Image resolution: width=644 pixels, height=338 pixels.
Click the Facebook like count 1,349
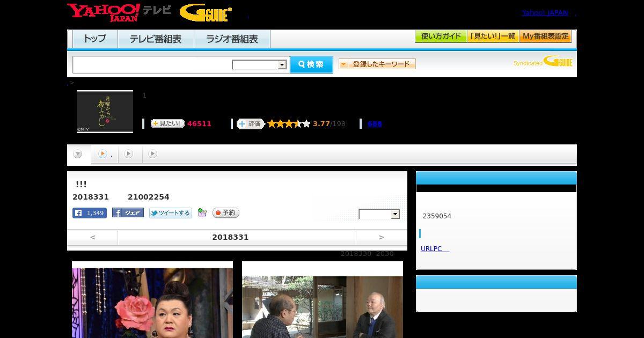(90, 213)
